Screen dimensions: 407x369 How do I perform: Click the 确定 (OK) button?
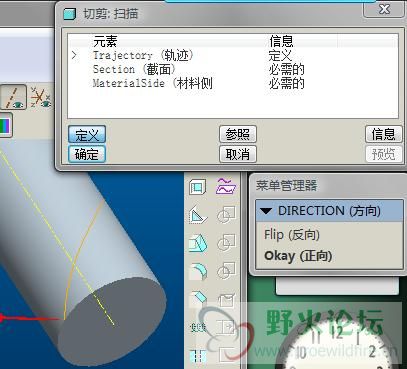[x=87, y=154]
